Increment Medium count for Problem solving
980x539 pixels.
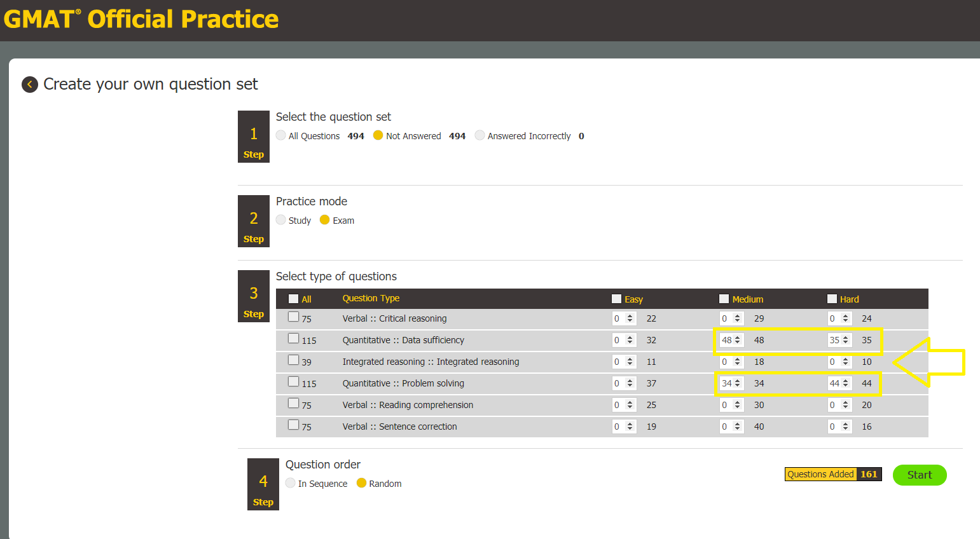pyautogui.click(x=738, y=380)
